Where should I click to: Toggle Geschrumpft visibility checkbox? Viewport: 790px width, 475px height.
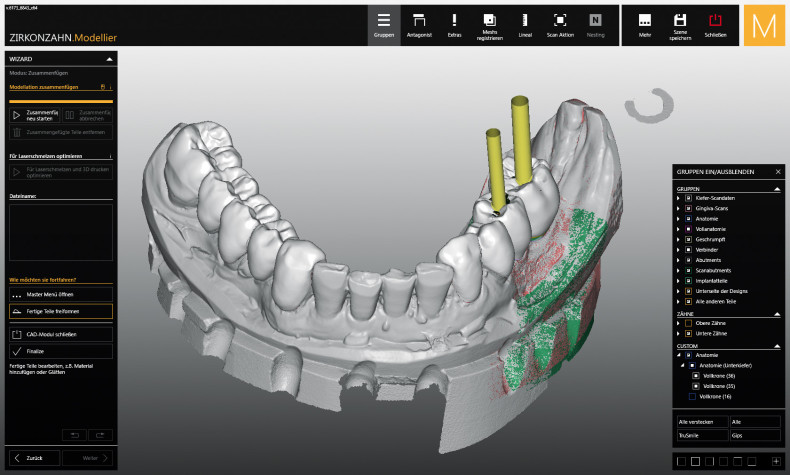[688, 239]
